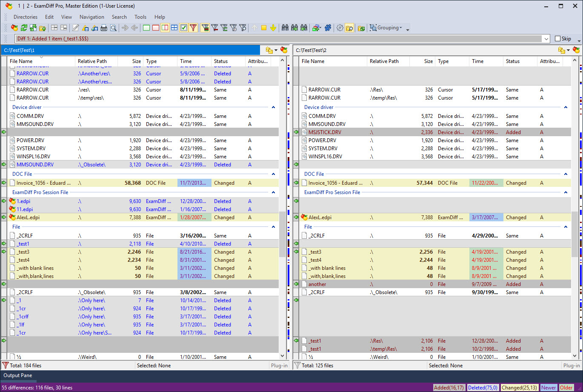Open the find files binoculars tool

(x=286, y=27)
